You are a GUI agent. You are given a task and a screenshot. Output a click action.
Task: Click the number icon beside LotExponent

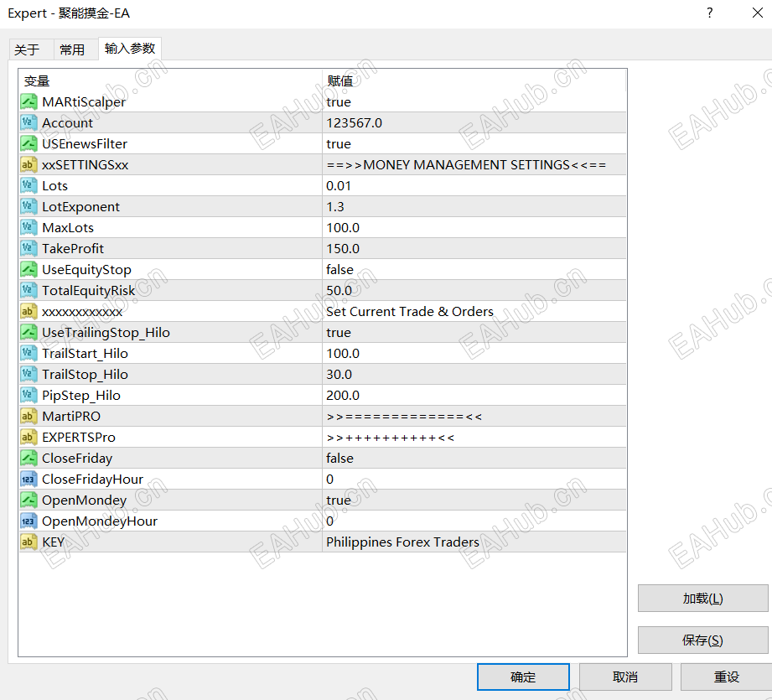pyautogui.click(x=28, y=207)
